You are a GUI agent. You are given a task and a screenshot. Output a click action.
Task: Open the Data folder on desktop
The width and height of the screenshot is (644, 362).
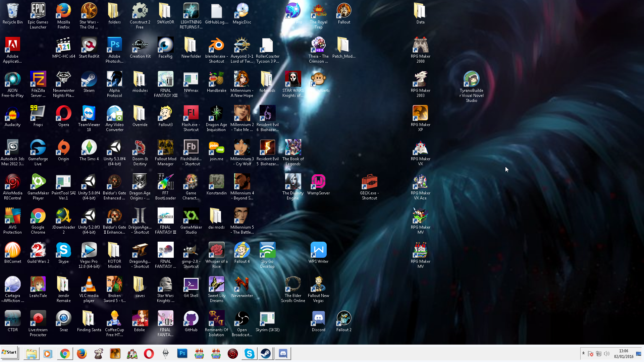click(420, 14)
